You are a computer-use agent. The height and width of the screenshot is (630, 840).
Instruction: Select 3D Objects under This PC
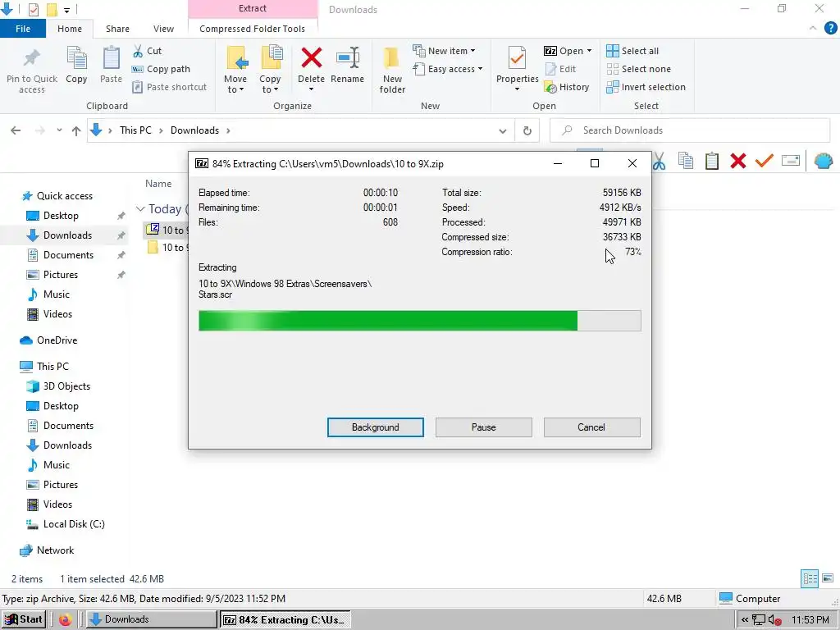(x=66, y=387)
